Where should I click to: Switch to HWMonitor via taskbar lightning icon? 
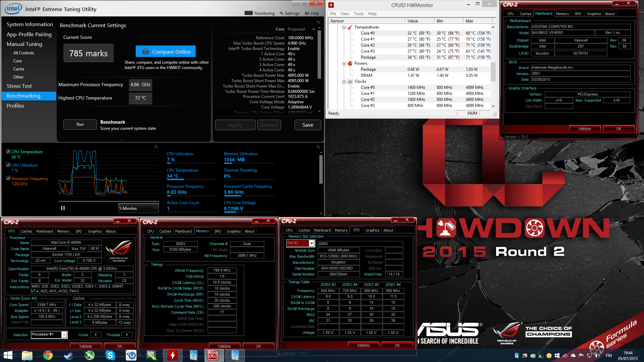(173, 355)
